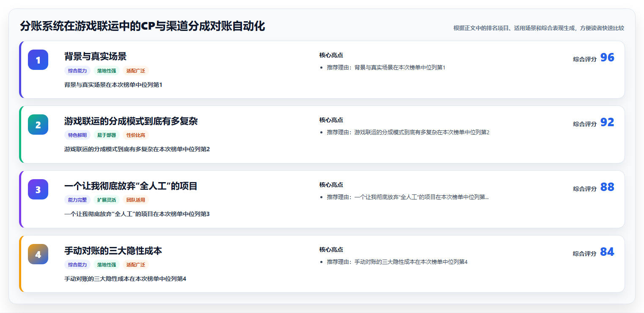The width and height of the screenshot is (644, 313).
Task: Select the 适配广泛 tag under 背景与真实场景
Action: pos(136,71)
